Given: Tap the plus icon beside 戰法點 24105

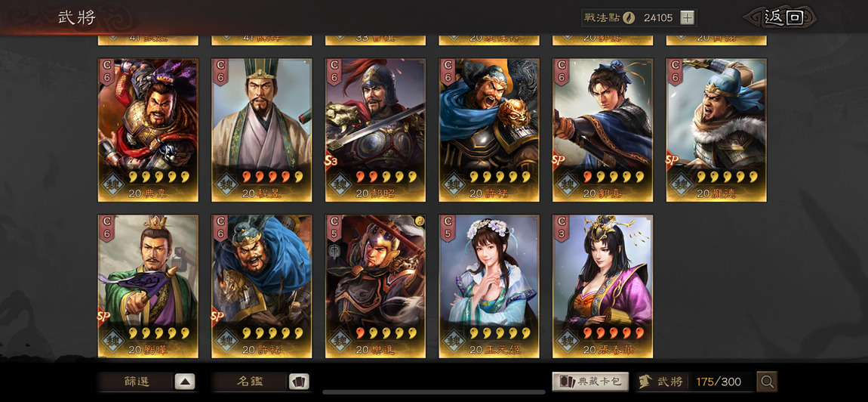Looking at the screenshot, I should 687,17.
